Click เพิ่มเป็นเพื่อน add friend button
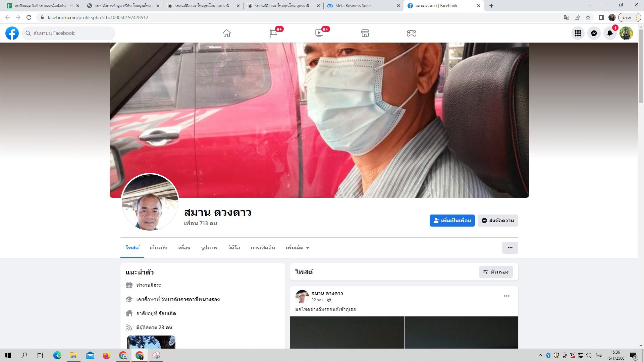The width and height of the screenshot is (644, 362). click(x=452, y=221)
